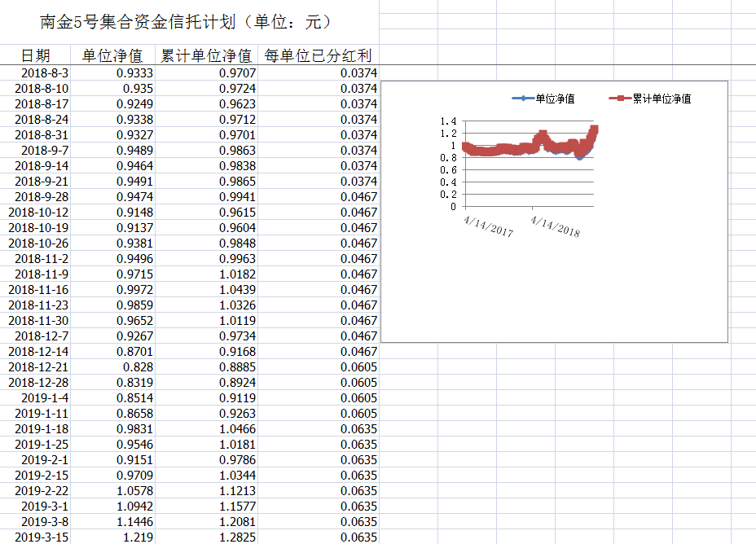The height and width of the screenshot is (544, 756).
Task: Select the unit value cell 0.935
Action: (112, 88)
